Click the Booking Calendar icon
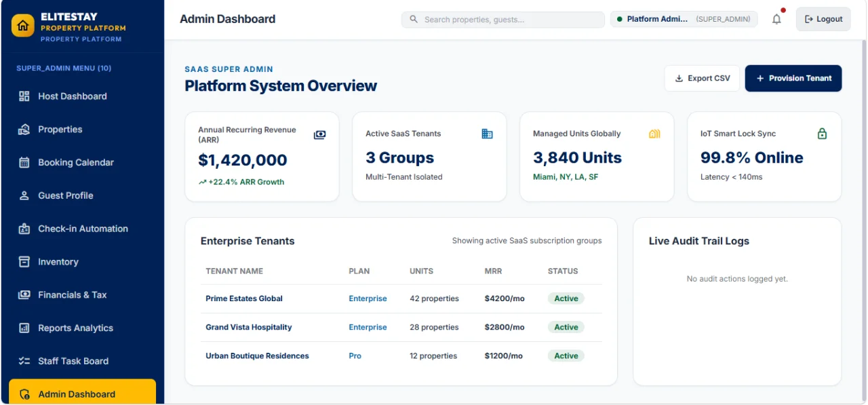The height and width of the screenshot is (405, 868). (x=24, y=163)
